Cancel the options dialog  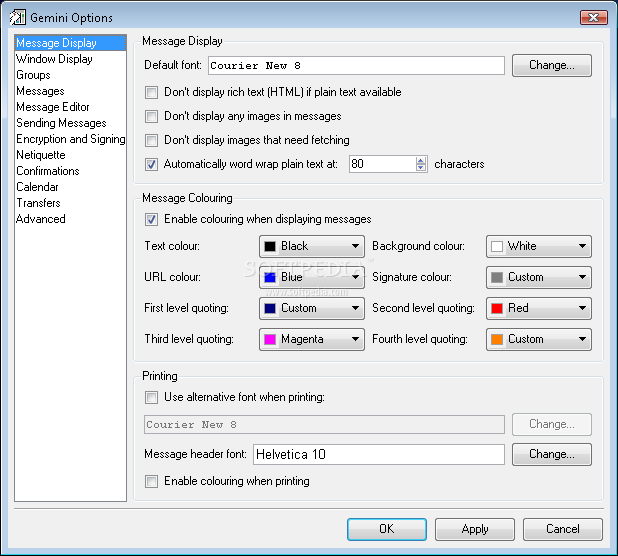(563, 529)
